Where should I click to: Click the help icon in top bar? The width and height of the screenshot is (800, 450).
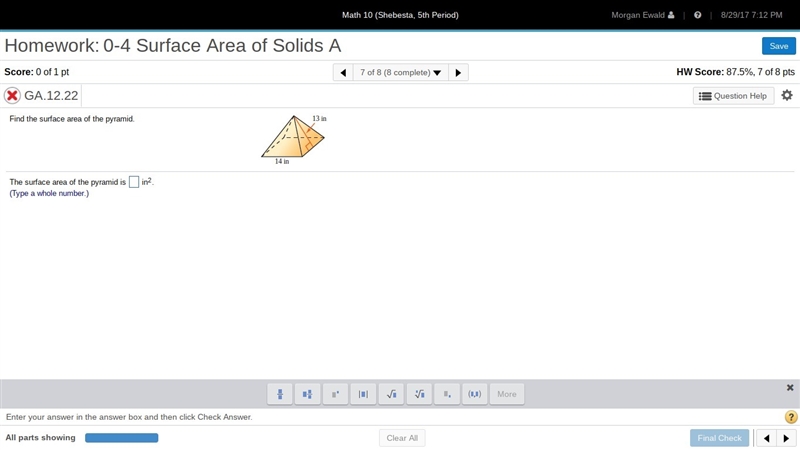tap(697, 15)
